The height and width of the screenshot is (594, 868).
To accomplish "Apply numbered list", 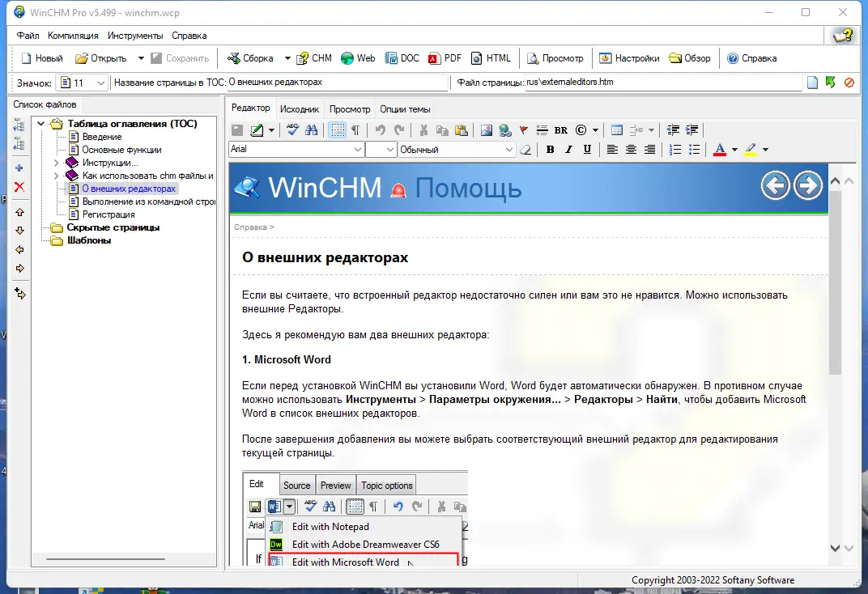I will 674,150.
